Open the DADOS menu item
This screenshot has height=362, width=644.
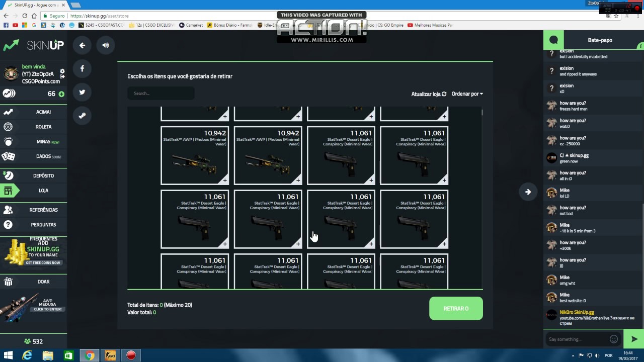(33, 156)
